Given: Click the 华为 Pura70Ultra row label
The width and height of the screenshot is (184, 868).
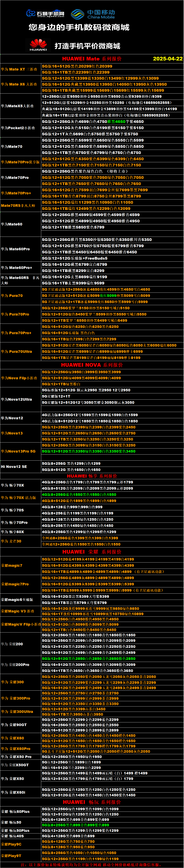Looking at the screenshot, I should [16, 352].
